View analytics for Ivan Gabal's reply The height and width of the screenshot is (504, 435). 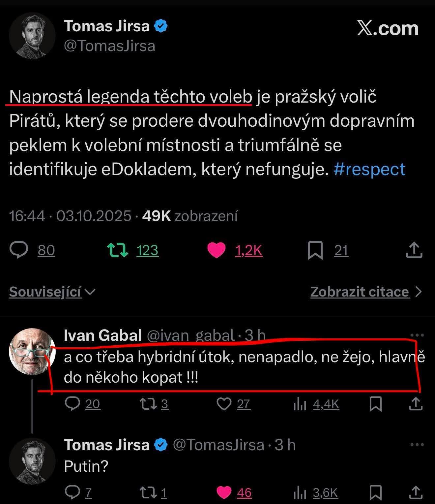coord(300,404)
